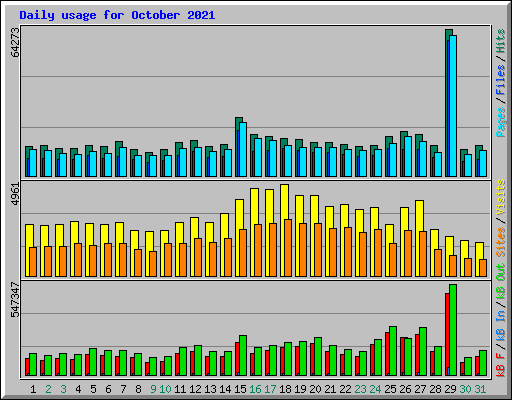Select the green kB Out bar for day 20

318,357
